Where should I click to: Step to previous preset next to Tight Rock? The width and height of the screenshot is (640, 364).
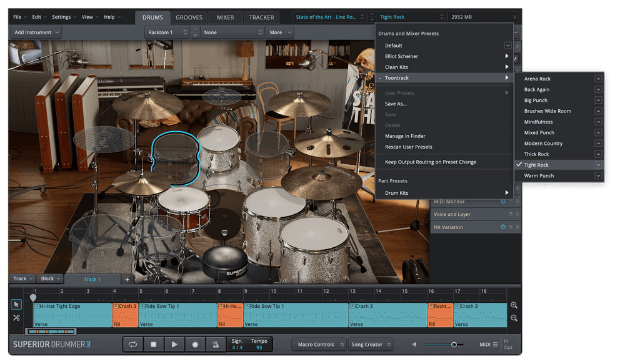click(x=371, y=14)
